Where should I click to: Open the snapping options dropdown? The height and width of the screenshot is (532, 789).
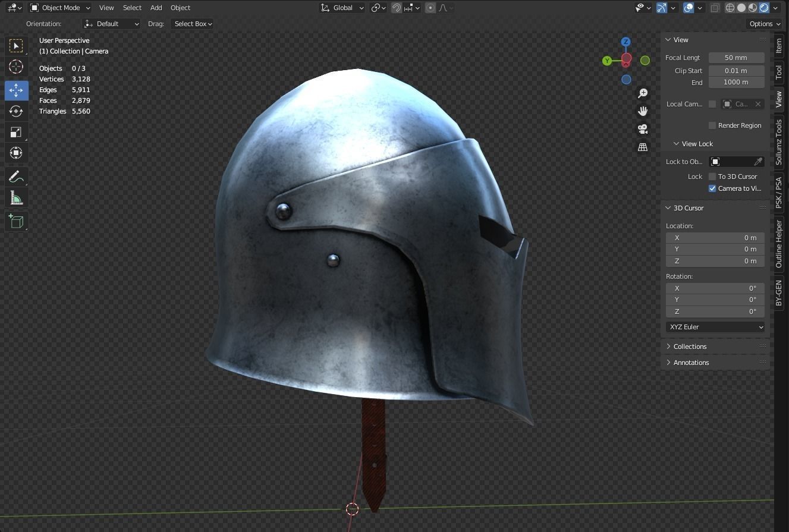pos(412,8)
